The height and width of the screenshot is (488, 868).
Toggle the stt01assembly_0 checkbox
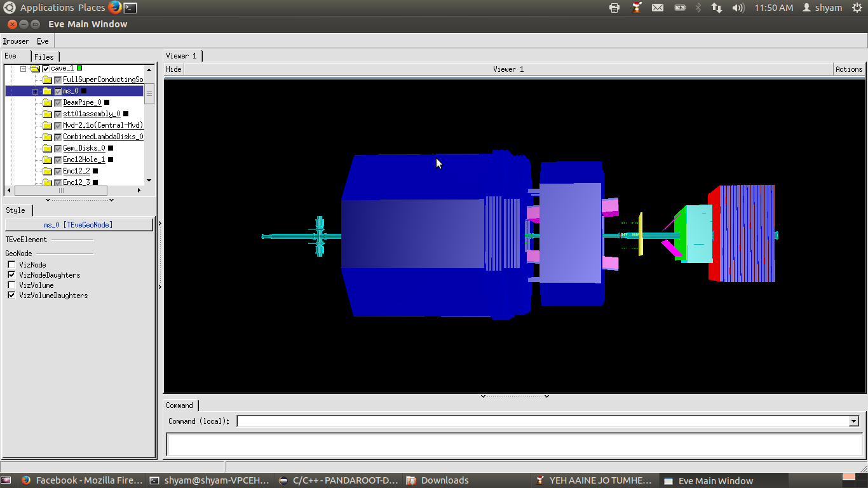[58, 114]
